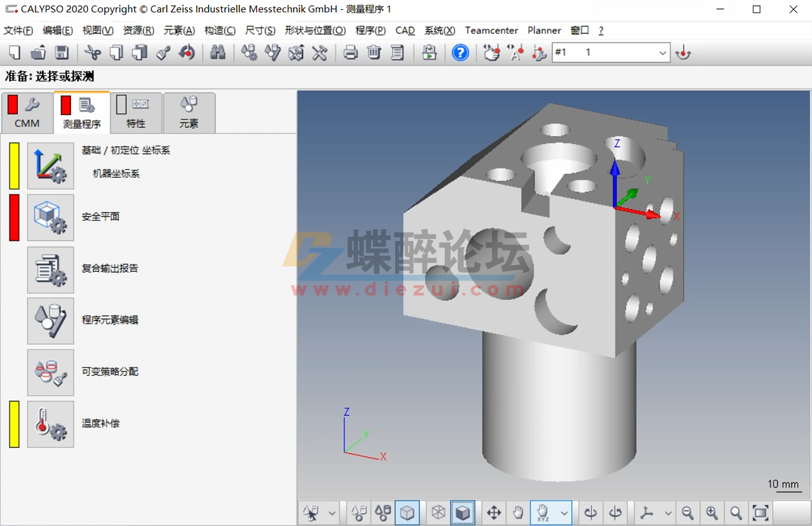Viewport: 812px width, 526px height.
Task: Switch to the 特性 tab
Action: point(135,113)
